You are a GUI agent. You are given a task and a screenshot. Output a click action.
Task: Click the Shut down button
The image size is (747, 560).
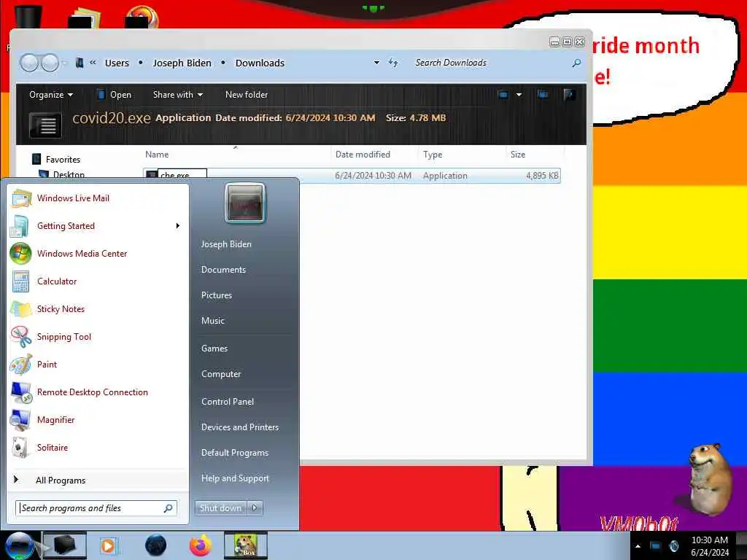[220, 507]
